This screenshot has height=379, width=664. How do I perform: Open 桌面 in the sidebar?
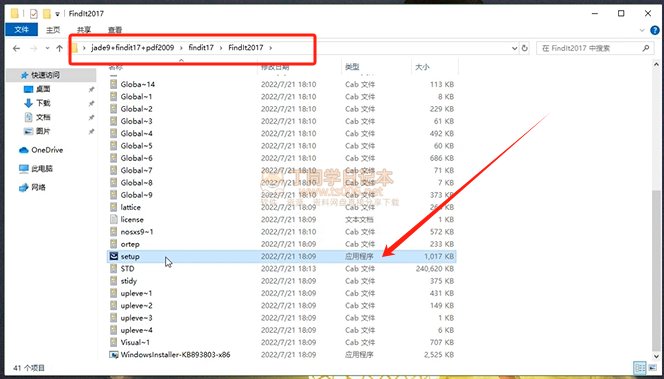(x=43, y=89)
